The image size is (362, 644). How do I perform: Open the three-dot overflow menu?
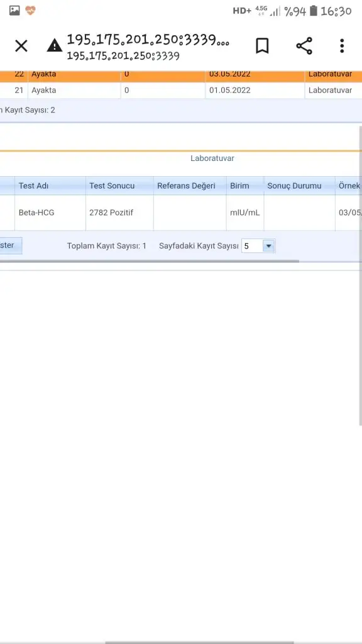pyautogui.click(x=342, y=45)
